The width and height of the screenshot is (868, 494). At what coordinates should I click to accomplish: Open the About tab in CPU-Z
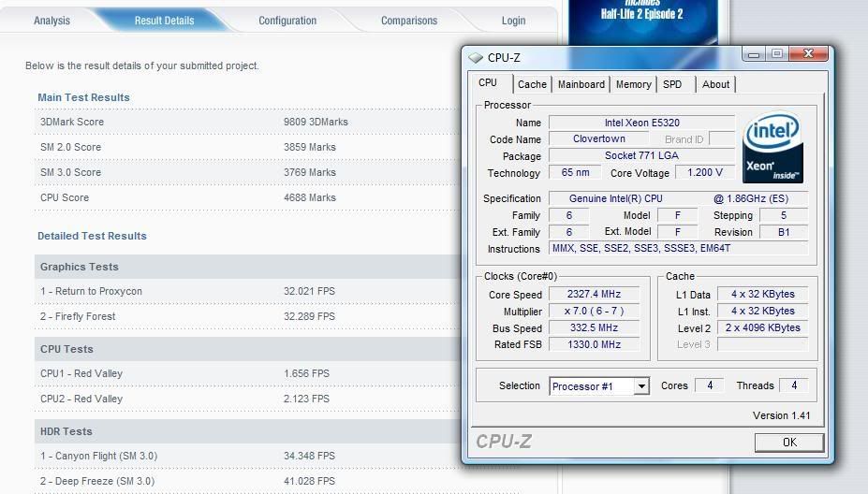point(715,84)
